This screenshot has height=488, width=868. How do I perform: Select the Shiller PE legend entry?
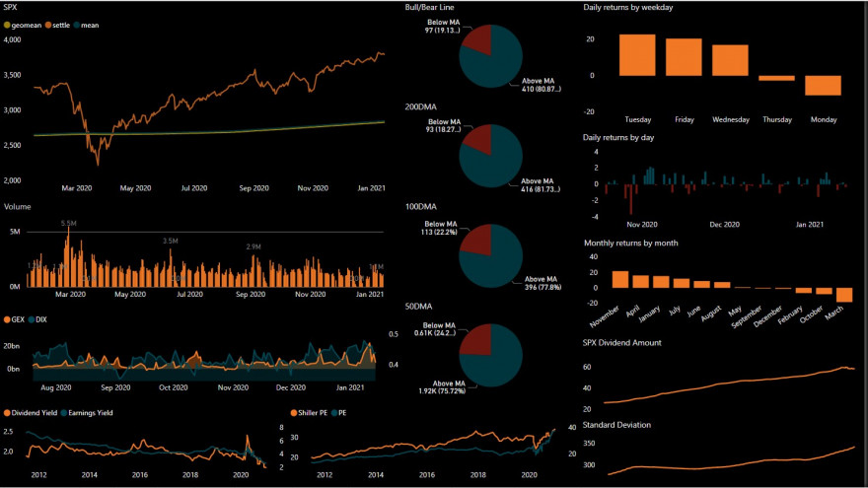tap(309, 413)
